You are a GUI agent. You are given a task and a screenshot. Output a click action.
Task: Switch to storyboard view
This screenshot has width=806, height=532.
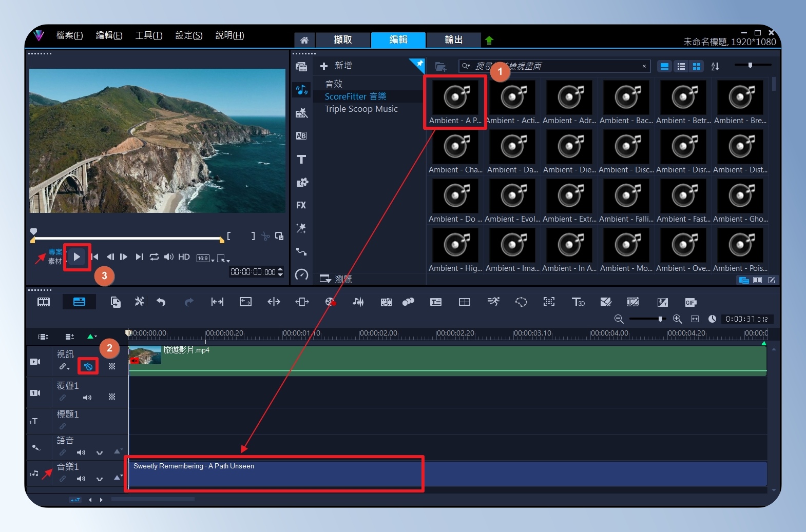point(44,302)
